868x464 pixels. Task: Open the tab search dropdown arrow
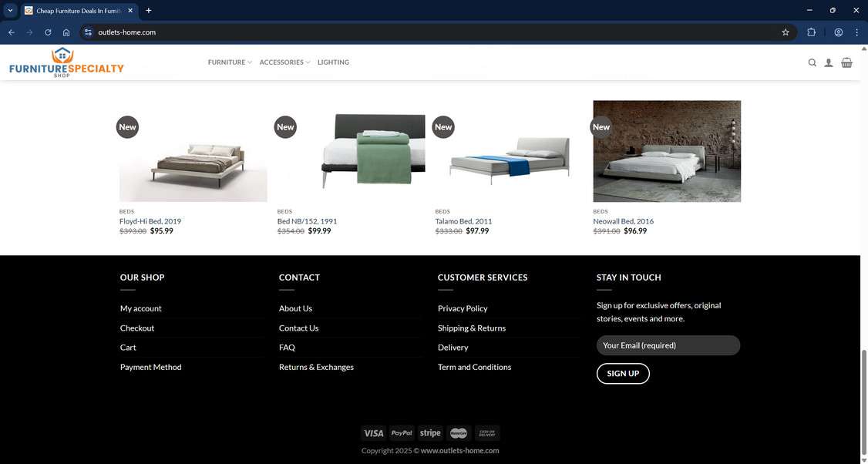click(10, 11)
